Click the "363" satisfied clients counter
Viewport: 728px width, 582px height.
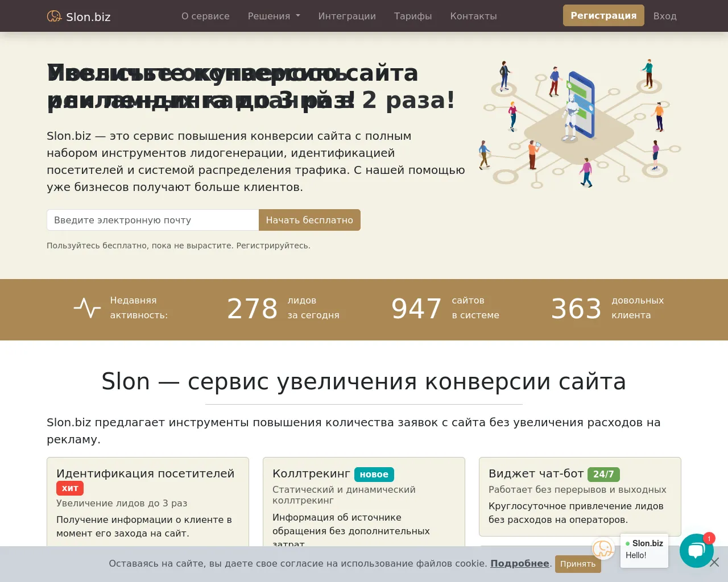(576, 309)
